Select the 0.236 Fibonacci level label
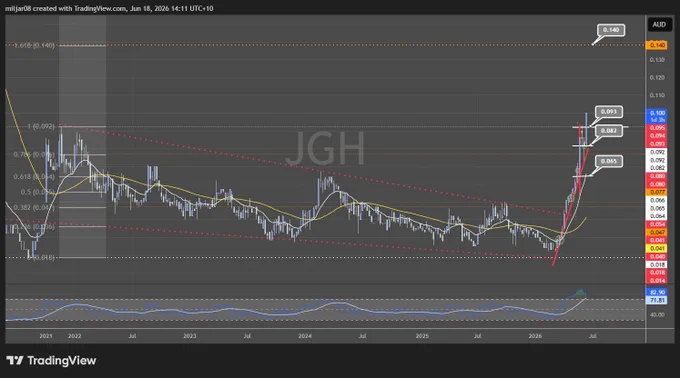This screenshot has height=378, width=680. (x=34, y=226)
